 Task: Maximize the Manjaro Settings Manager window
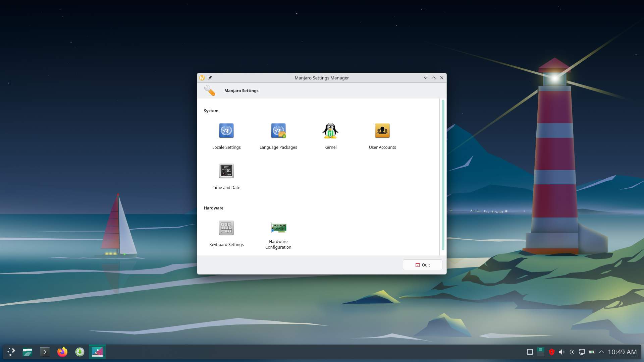point(434,78)
